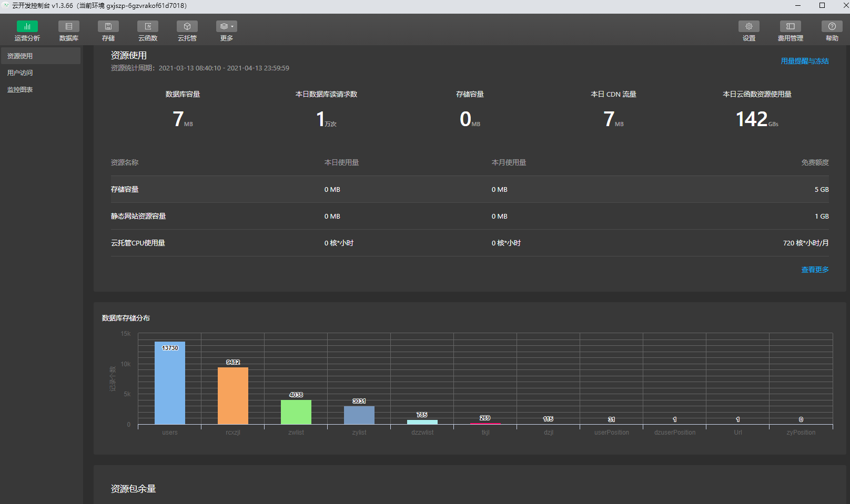Click the 存储容量 table row
Image resolution: width=850 pixels, height=504 pixels.
point(470,189)
